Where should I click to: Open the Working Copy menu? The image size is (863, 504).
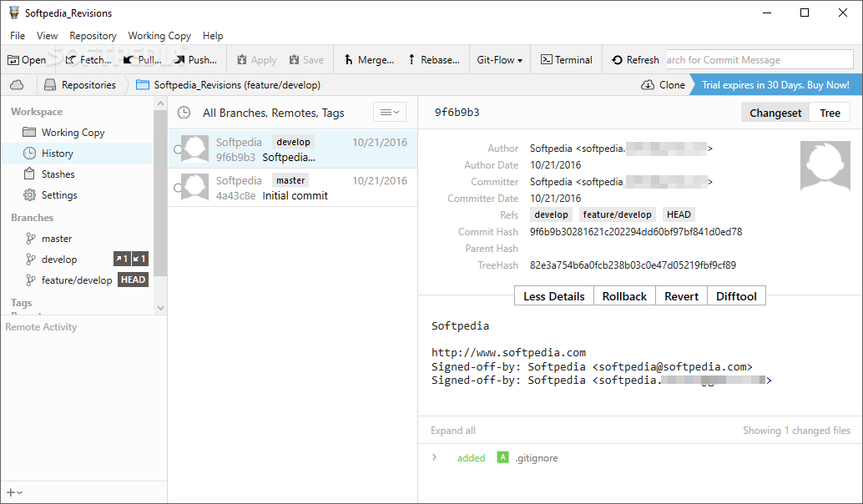[x=159, y=36]
